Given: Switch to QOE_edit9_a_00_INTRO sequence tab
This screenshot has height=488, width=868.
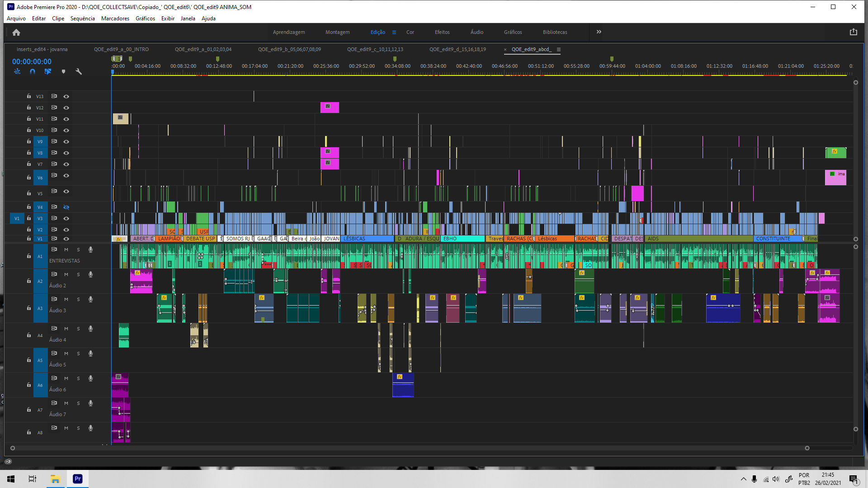Looking at the screenshot, I should click(121, 49).
